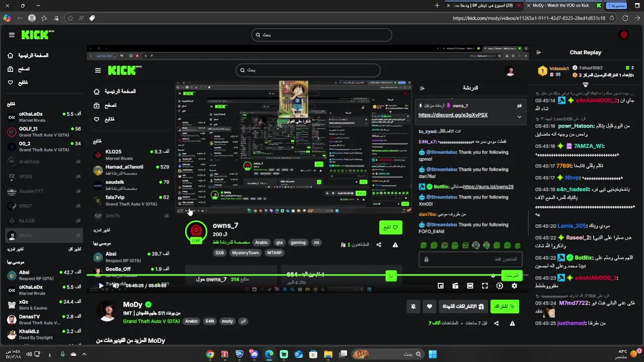This screenshot has width=644, height=362.
Task: Reload the page
Action: (625, 18)
